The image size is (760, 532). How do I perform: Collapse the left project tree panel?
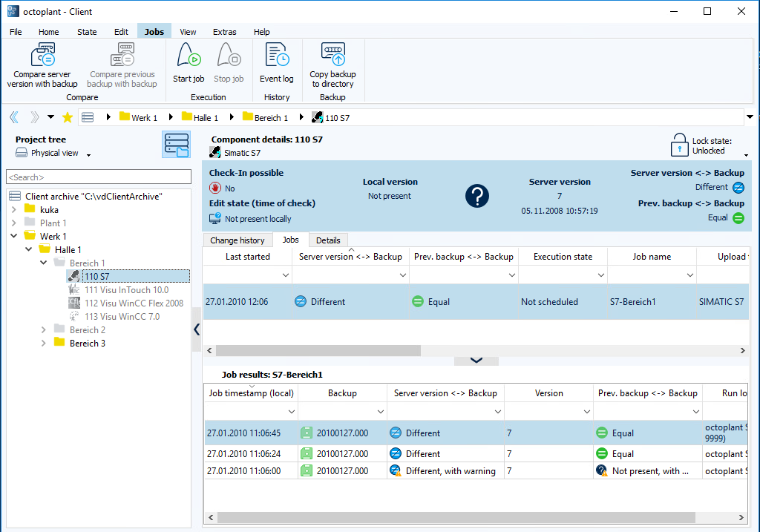click(x=197, y=329)
